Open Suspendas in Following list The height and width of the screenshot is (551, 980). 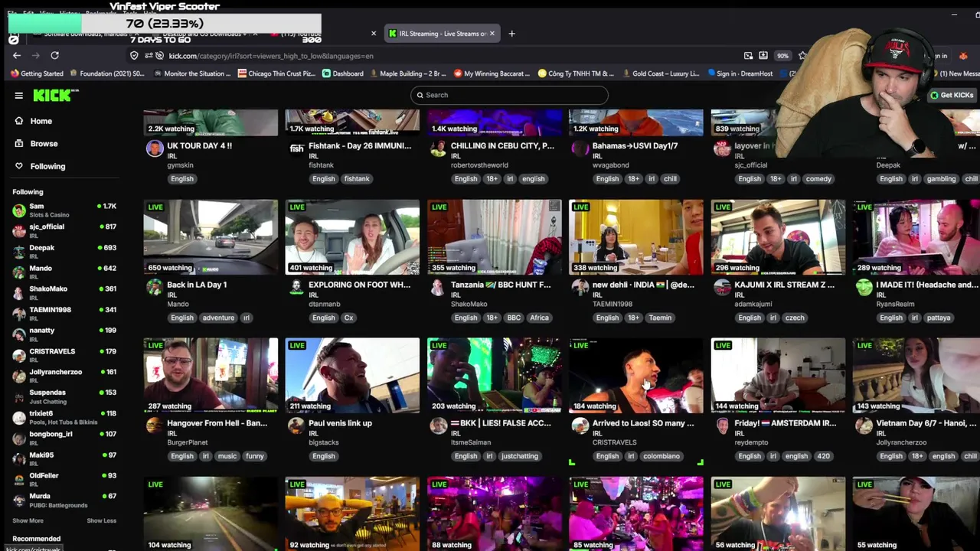pos(64,396)
